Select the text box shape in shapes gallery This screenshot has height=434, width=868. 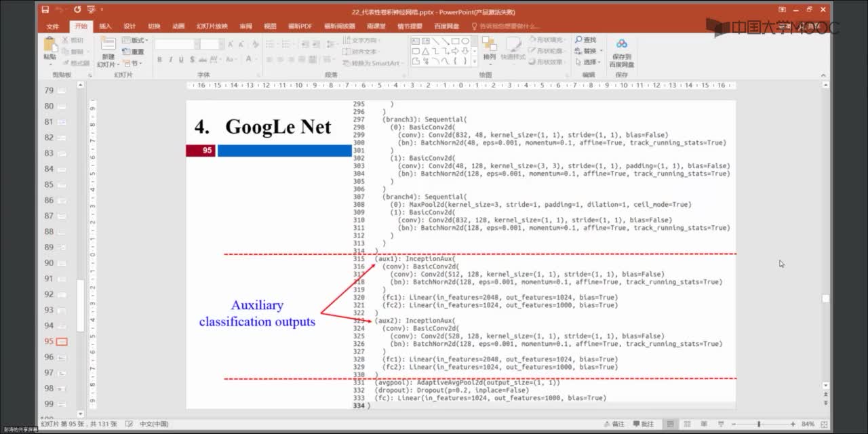[x=416, y=41]
